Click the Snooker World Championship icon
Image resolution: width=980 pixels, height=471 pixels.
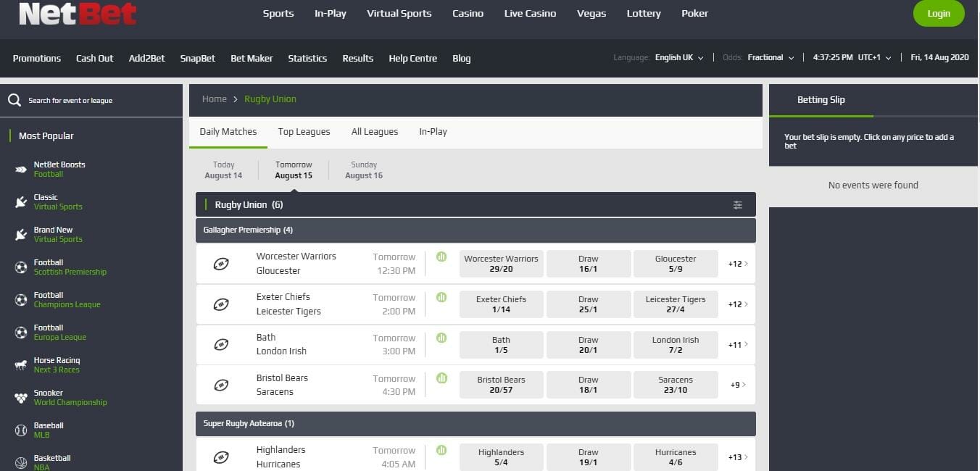(21, 398)
